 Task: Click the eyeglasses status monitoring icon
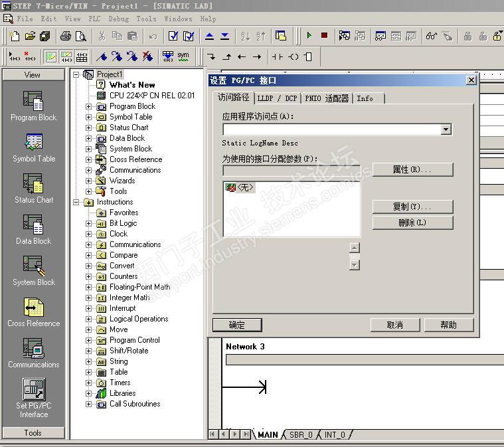pyautogui.click(x=432, y=36)
